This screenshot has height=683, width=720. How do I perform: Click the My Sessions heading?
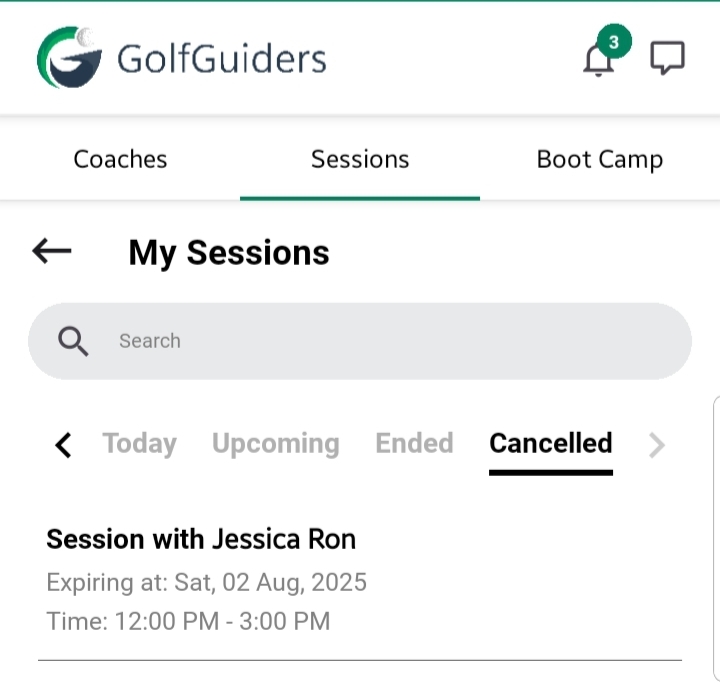coord(229,253)
